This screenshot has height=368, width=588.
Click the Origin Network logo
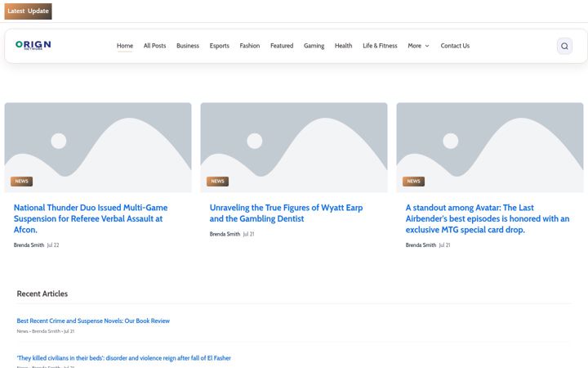(33, 45)
